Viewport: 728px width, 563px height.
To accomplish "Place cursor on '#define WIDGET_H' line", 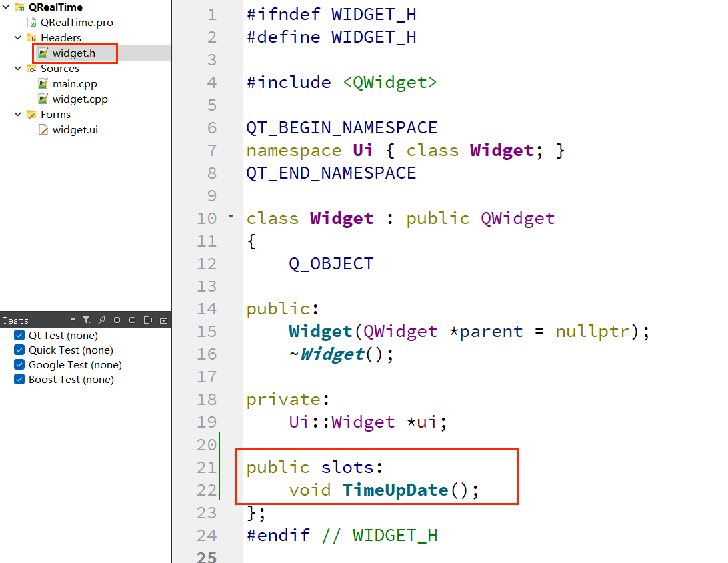I will coord(331,37).
